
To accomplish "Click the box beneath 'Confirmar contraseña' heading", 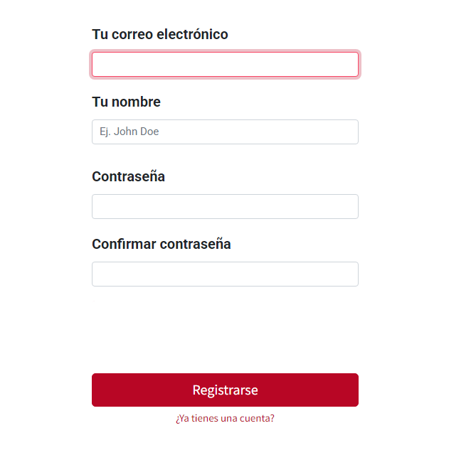I will pyautogui.click(x=225, y=274).
